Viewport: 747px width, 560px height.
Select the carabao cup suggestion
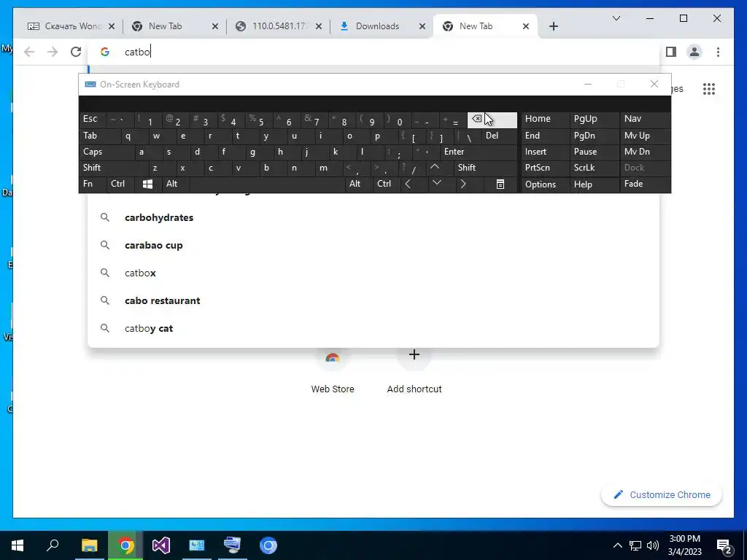coord(373,245)
